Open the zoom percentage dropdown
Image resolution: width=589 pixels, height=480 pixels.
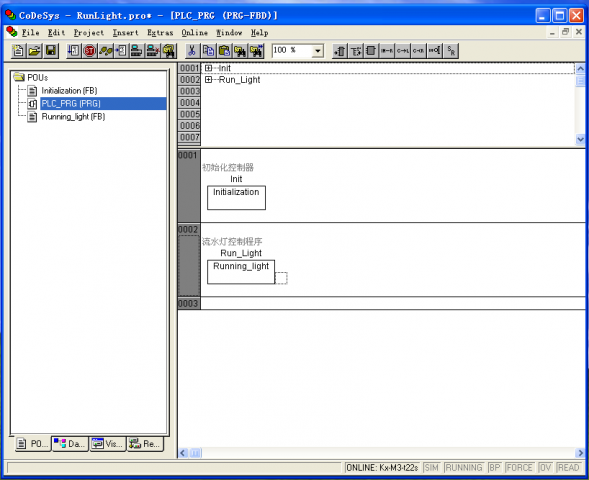pyautogui.click(x=318, y=51)
